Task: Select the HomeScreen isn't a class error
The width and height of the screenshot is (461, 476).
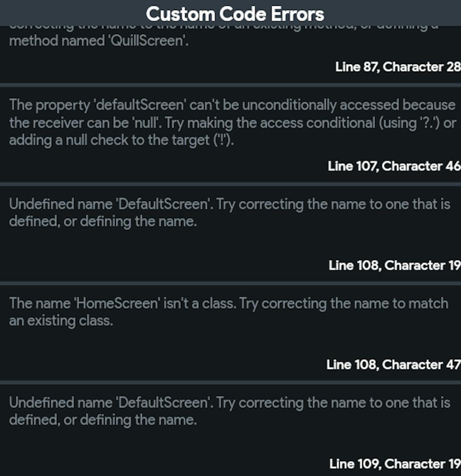Action: coord(228,311)
